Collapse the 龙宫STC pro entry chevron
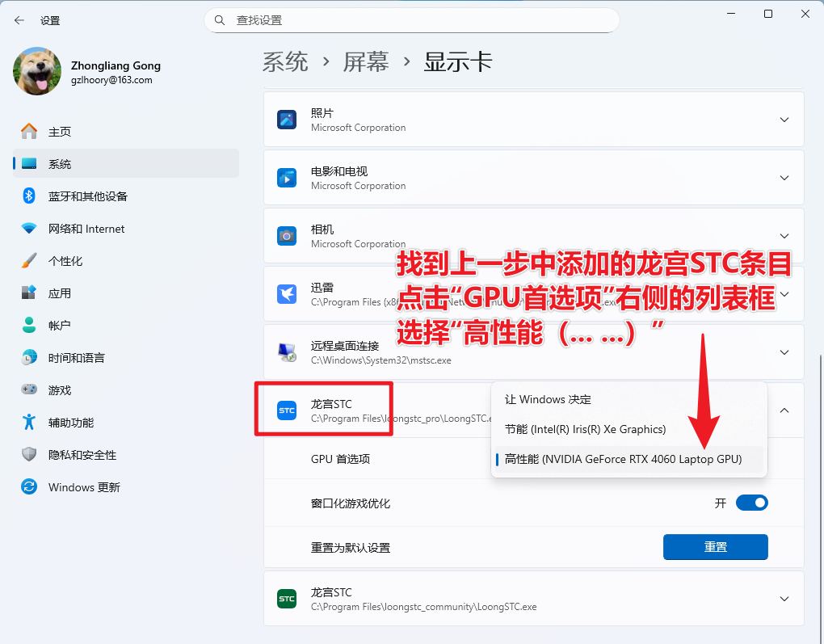The width and height of the screenshot is (824, 644). click(x=784, y=410)
